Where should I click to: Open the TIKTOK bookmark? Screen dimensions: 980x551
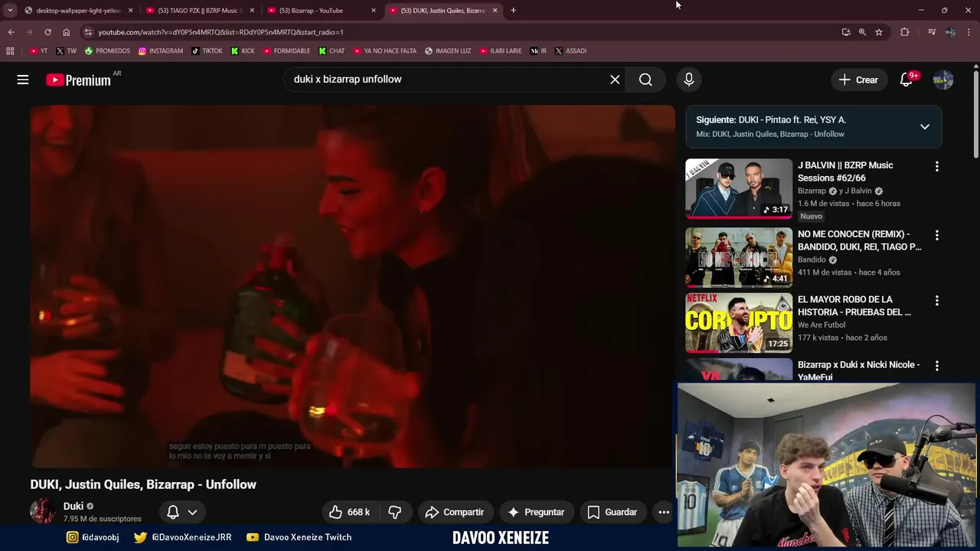coord(207,51)
